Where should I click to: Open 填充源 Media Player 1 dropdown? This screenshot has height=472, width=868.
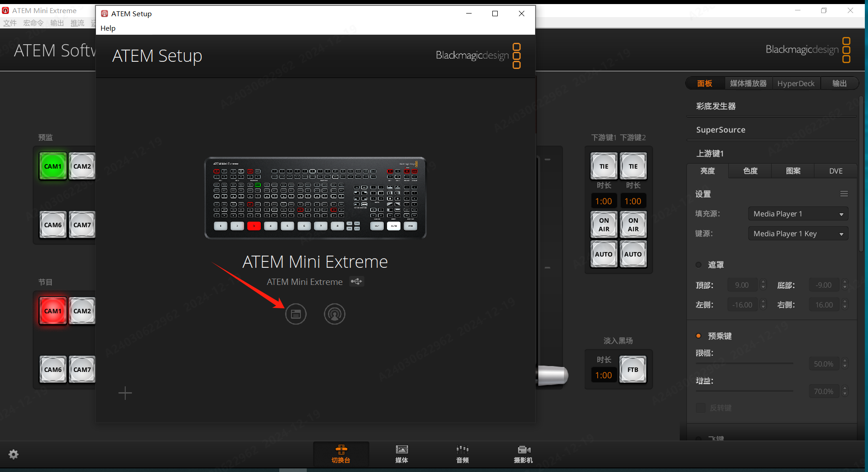pos(798,214)
